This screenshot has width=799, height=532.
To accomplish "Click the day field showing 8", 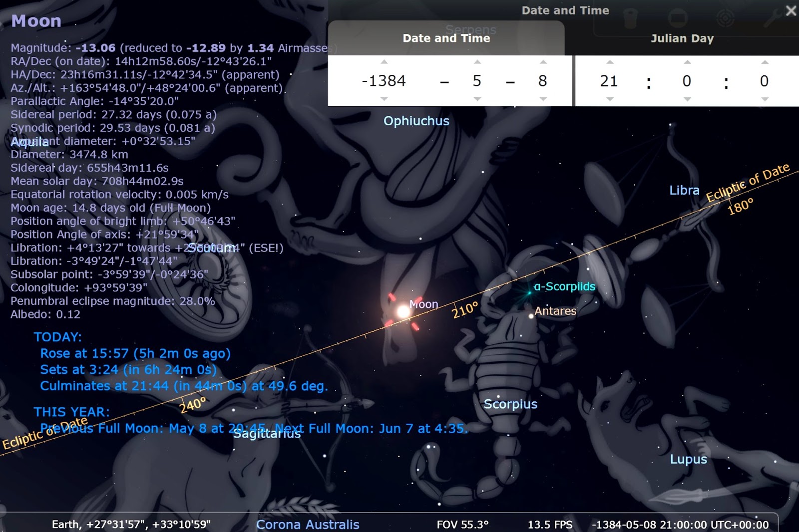I will coord(543,81).
